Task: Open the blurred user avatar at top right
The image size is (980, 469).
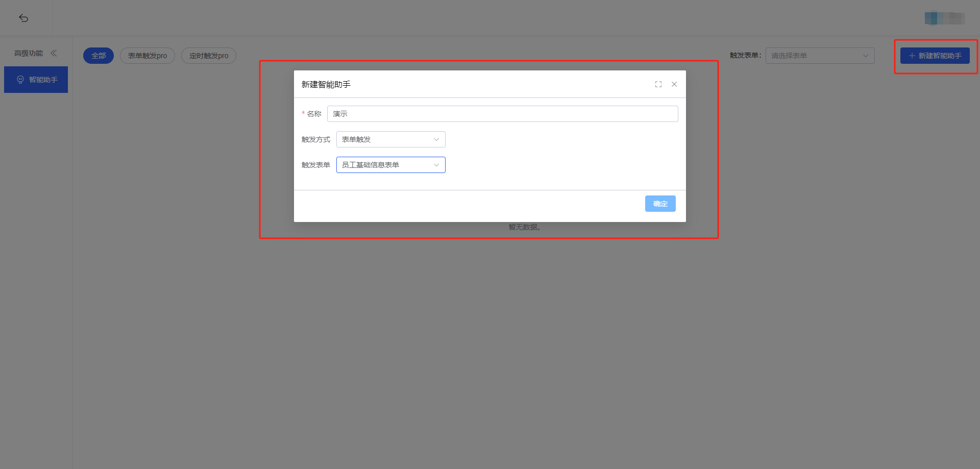Action: (x=944, y=18)
